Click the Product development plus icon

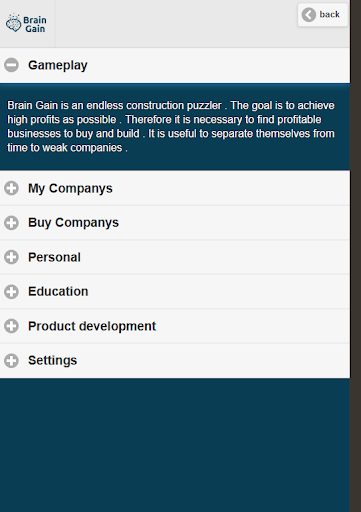tap(12, 326)
